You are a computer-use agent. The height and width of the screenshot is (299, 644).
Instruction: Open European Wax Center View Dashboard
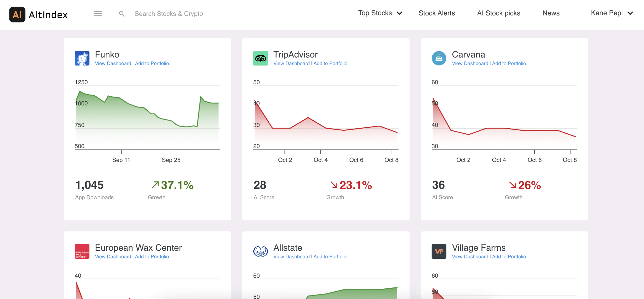pyautogui.click(x=113, y=256)
